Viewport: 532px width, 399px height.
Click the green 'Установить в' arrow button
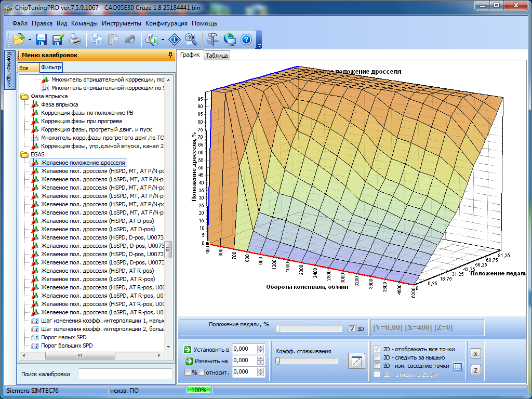[x=189, y=349]
